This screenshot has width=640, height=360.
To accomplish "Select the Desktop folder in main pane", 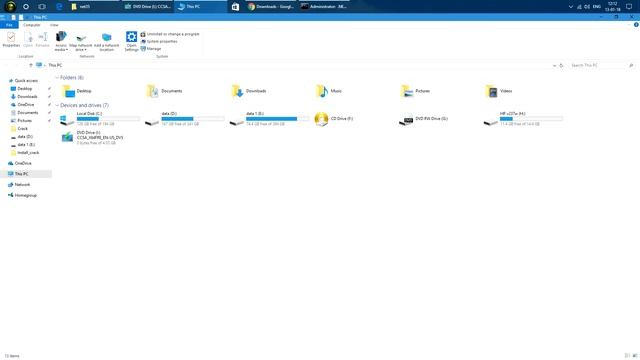I will click(x=77, y=91).
